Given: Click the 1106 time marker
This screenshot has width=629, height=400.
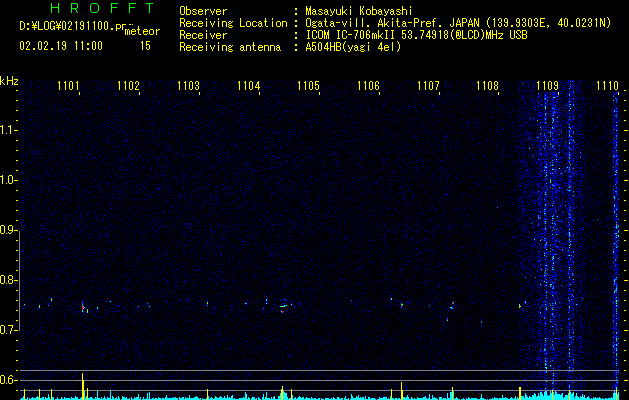Looking at the screenshot, I should click(x=368, y=85).
